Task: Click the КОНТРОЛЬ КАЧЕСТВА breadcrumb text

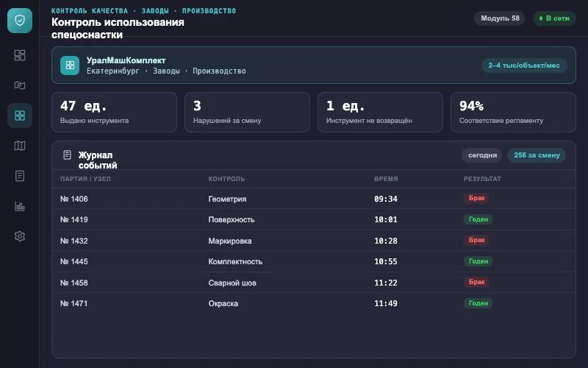Action: tap(90, 11)
